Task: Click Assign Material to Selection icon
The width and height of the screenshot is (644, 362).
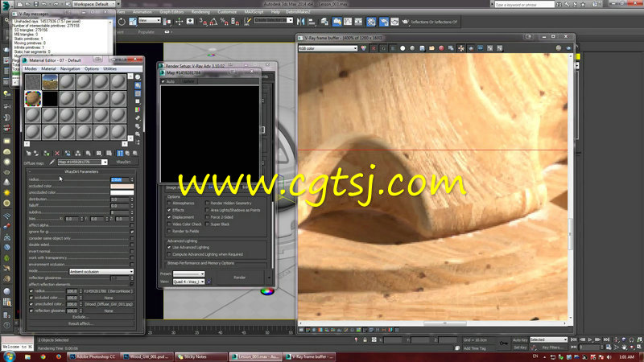Action: click(47, 153)
